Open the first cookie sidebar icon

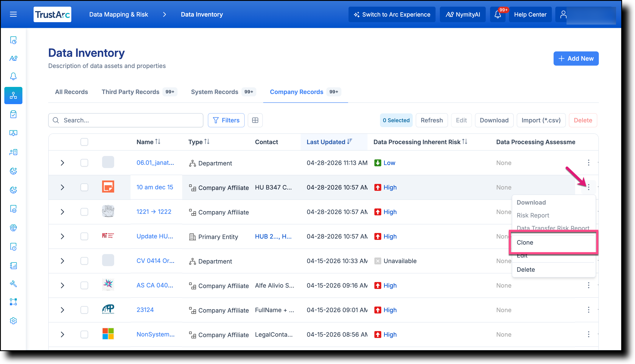[x=13, y=171]
